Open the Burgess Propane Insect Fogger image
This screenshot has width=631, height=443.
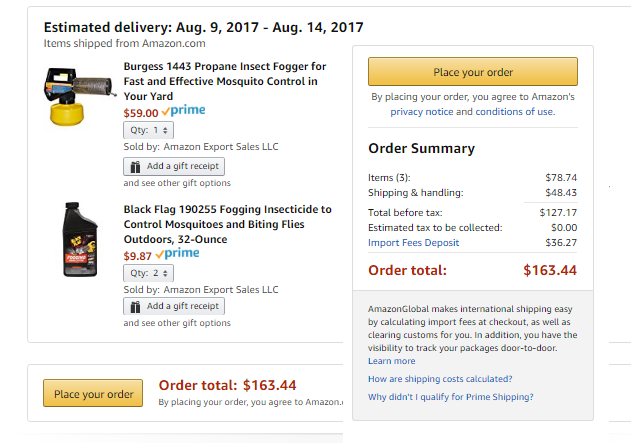[77, 95]
